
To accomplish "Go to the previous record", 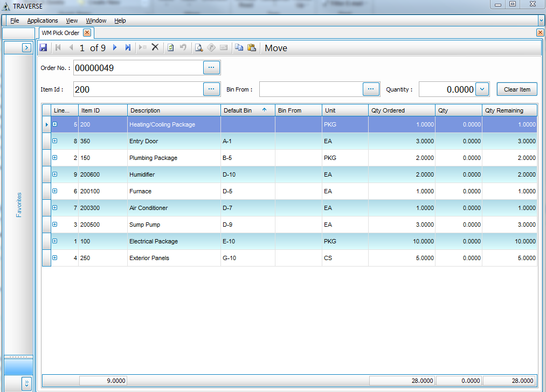I will [71, 47].
